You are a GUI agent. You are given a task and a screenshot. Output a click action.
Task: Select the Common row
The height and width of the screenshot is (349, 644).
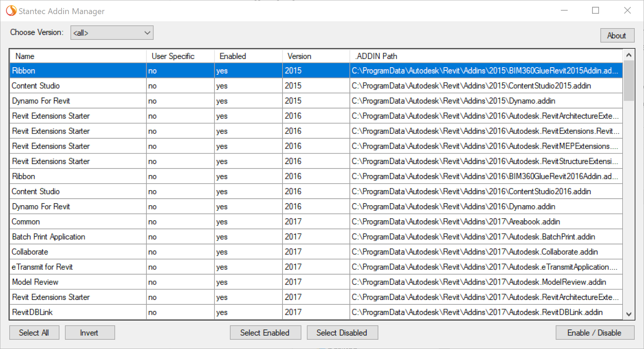coord(316,222)
